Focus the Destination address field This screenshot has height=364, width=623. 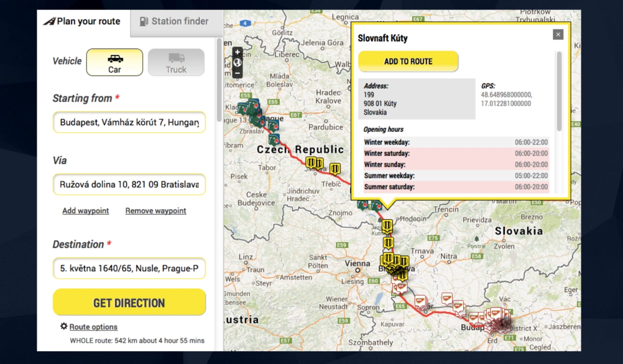pyautogui.click(x=129, y=269)
